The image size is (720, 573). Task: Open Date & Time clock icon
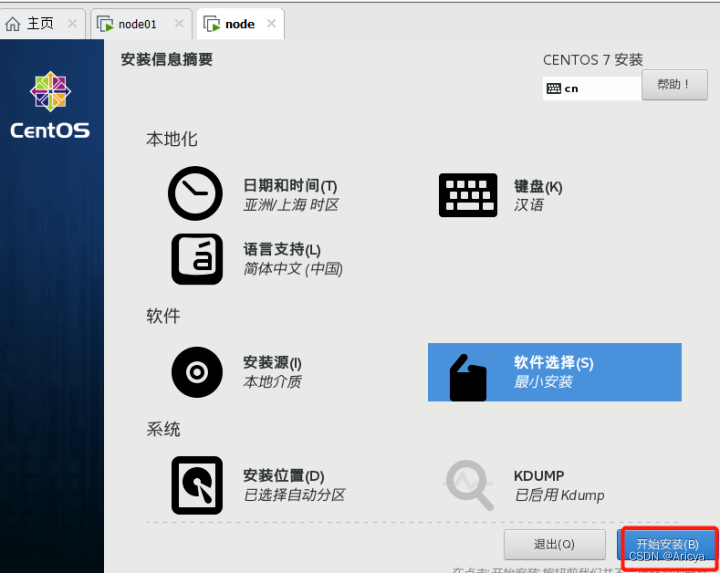point(195,193)
